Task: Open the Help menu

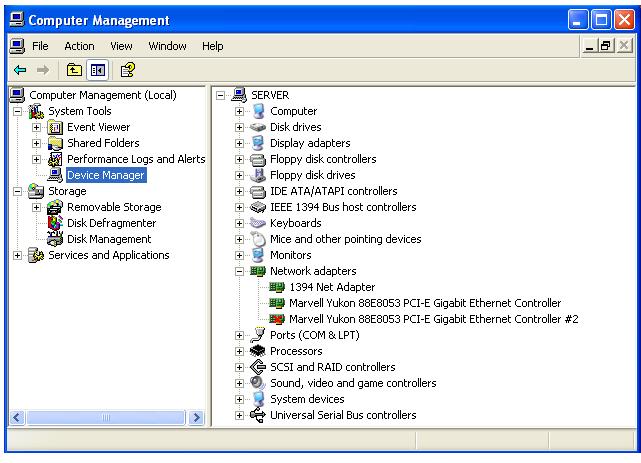Action: [x=213, y=46]
